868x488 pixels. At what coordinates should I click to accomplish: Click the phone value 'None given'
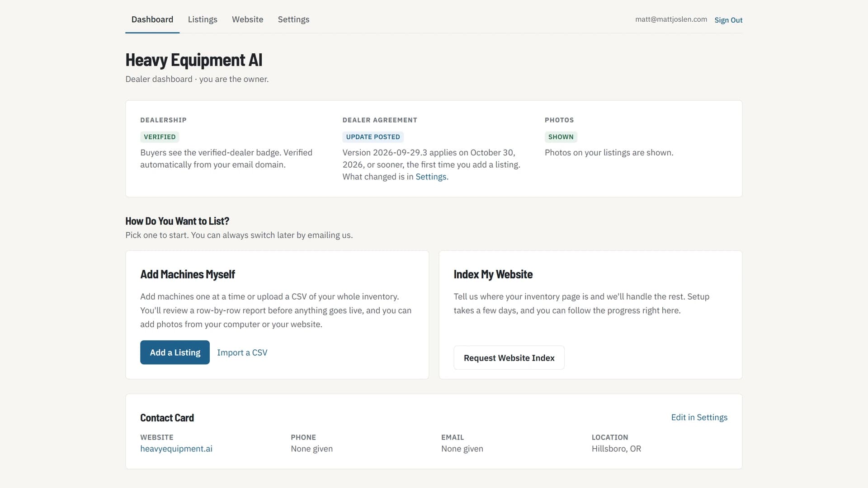311,449
